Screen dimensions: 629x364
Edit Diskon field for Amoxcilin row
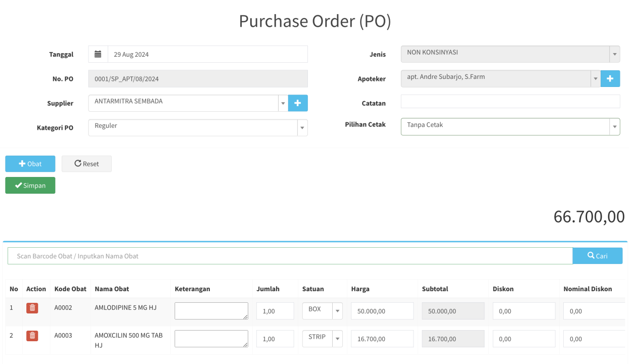[524, 339]
